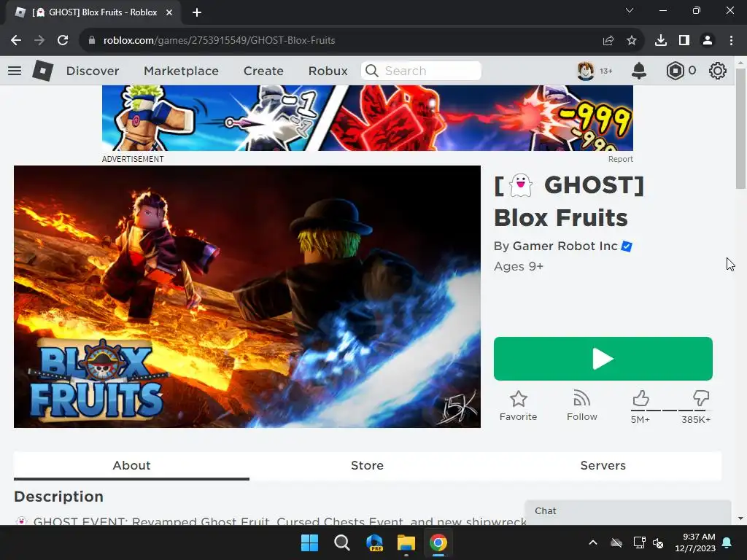Image resolution: width=747 pixels, height=560 pixels.
Task: Report the advertisement
Action: click(620, 159)
